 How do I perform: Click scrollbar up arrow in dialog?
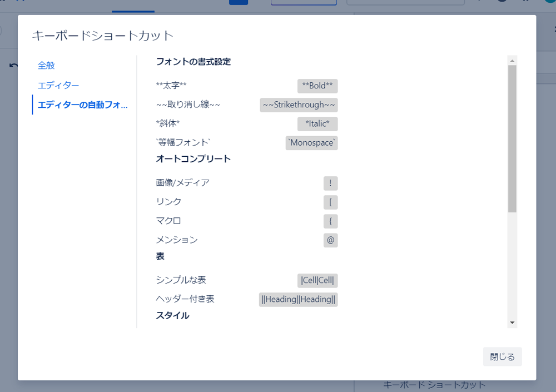[x=512, y=61]
